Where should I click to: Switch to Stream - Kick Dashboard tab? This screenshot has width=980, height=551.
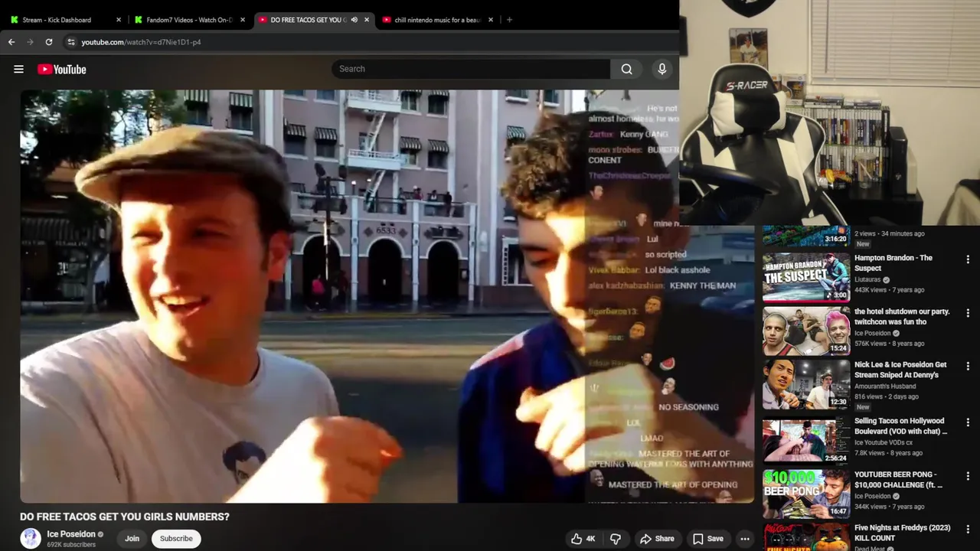[64, 20]
